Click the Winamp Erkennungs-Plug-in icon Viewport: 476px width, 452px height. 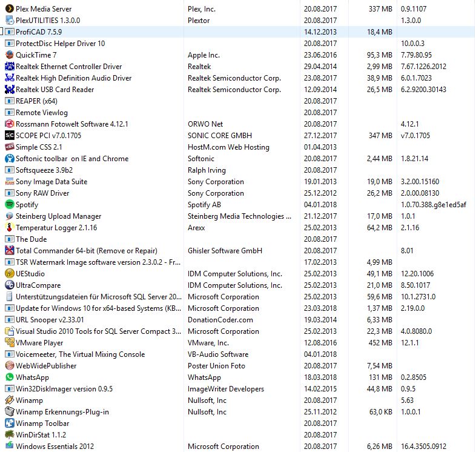tap(10, 411)
